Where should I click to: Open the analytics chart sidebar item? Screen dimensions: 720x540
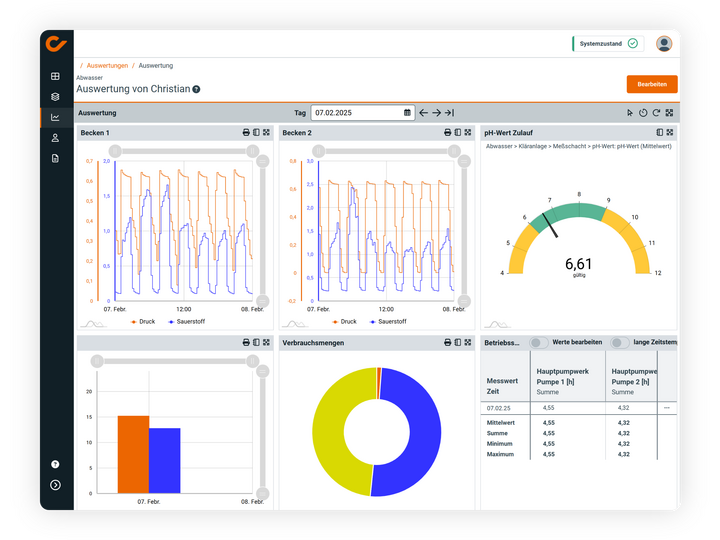point(55,117)
